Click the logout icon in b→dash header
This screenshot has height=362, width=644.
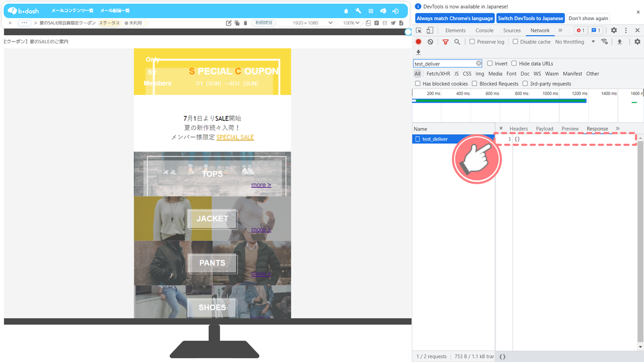395,11
